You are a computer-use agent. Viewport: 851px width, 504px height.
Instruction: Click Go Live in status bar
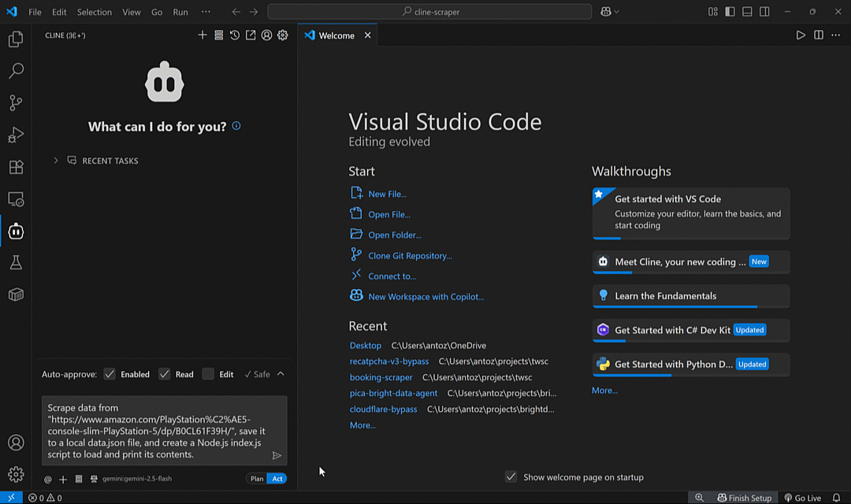click(803, 498)
